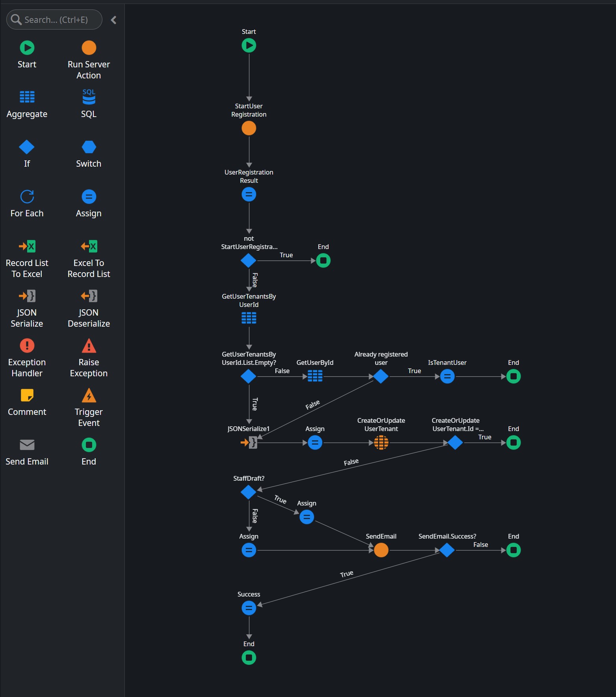Select the GetUserById aggregate node
Image resolution: width=616 pixels, height=697 pixels.
point(315,376)
